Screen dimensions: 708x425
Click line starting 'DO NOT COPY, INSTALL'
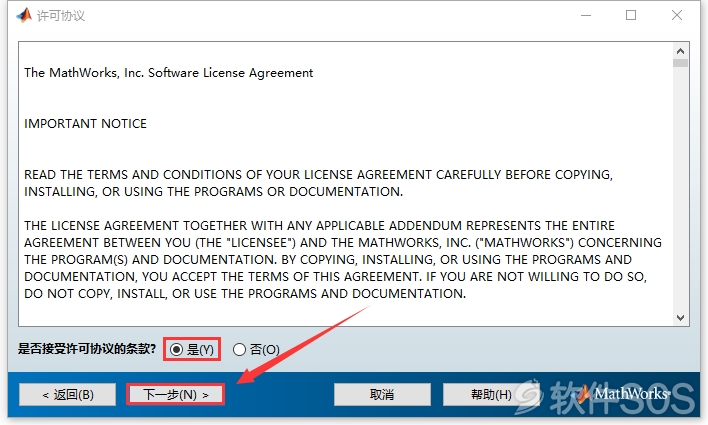[x=245, y=294]
